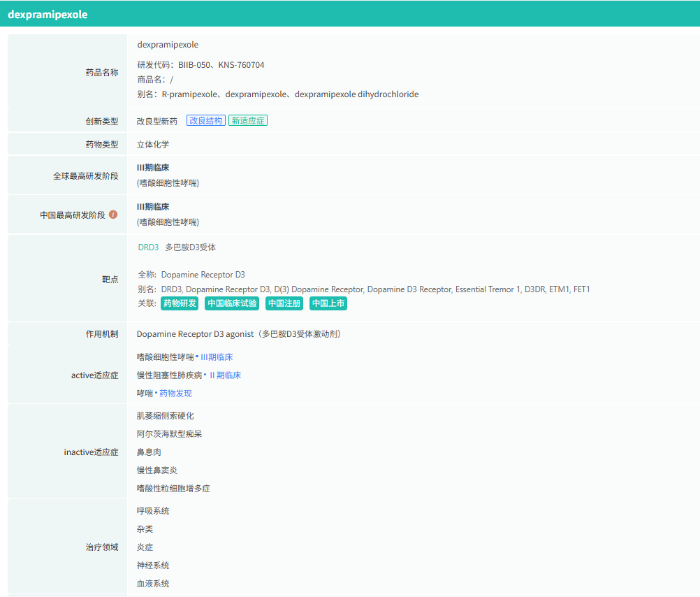Click 多巴胺D3受体 target name
Image resolution: width=700 pixels, height=597 pixels.
click(191, 247)
